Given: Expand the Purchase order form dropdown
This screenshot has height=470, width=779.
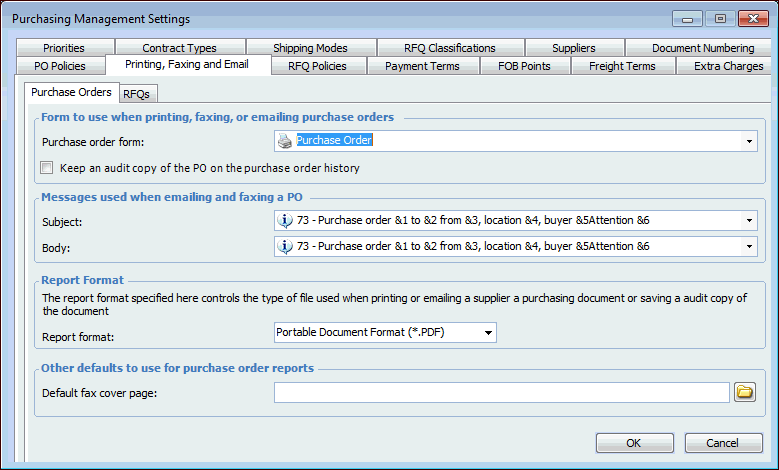Looking at the screenshot, I should 749,141.
